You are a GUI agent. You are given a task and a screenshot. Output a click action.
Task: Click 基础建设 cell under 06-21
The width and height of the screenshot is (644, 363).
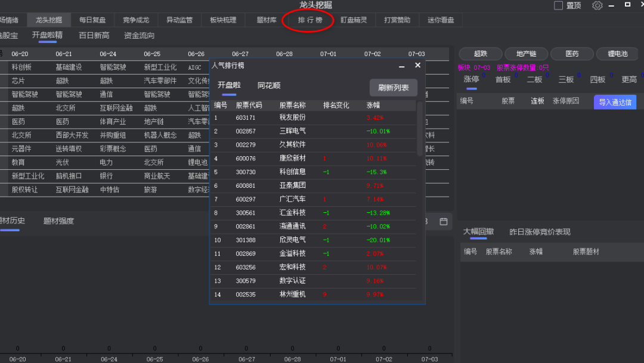(x=69, y=67)
